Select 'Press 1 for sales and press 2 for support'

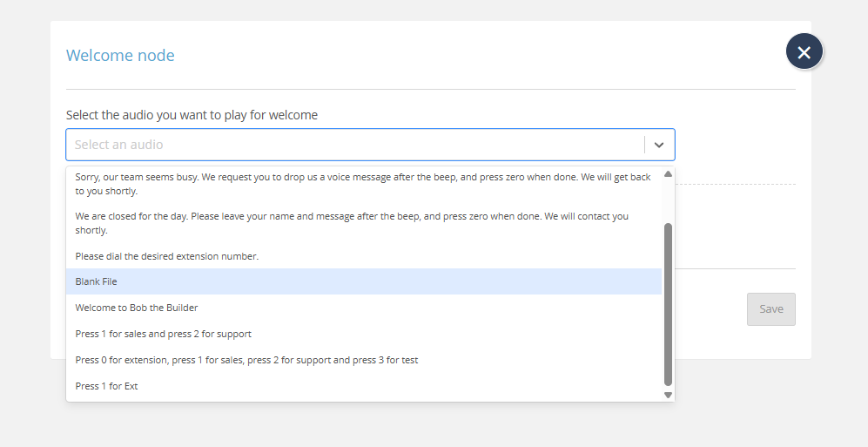click(164, 334)
